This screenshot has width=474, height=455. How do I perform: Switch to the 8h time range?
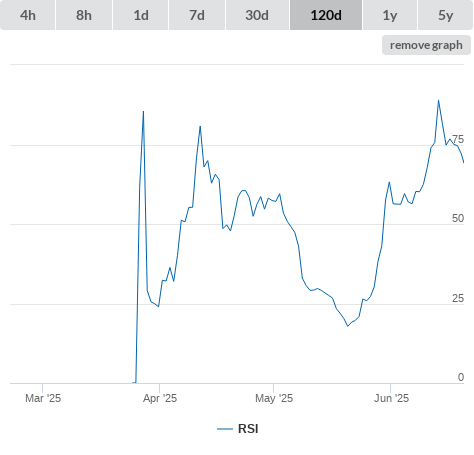(x=84, y=15)
